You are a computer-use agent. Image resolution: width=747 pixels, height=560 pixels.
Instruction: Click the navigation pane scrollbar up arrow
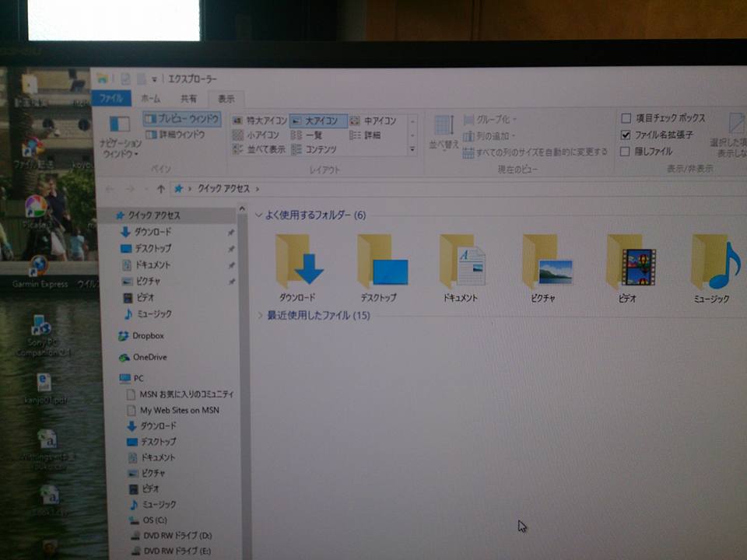(242, 209)
